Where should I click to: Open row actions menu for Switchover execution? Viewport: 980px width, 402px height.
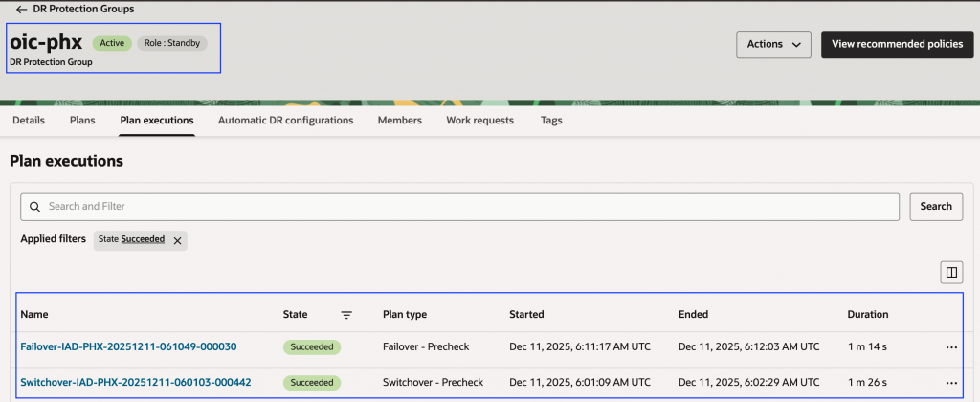(x=950, y=383)
